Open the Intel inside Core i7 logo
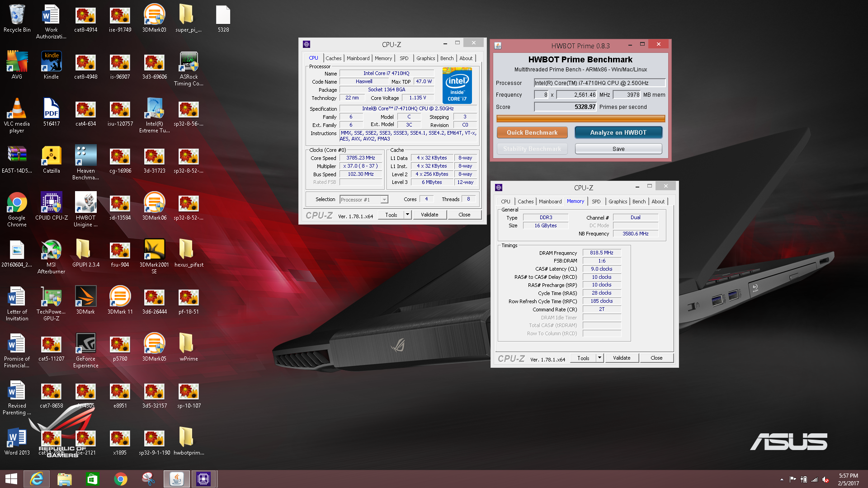 click(457, 85)
